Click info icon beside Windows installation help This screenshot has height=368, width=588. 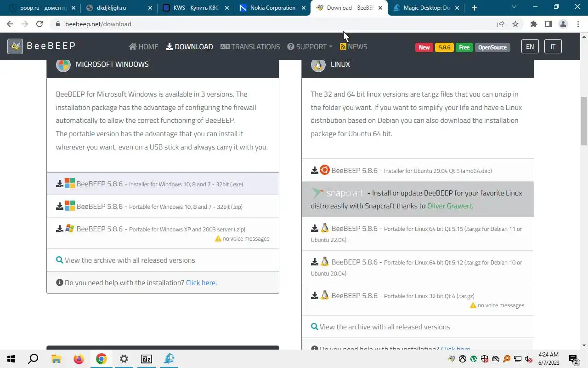pyautogui.click(x=60, y=282)
